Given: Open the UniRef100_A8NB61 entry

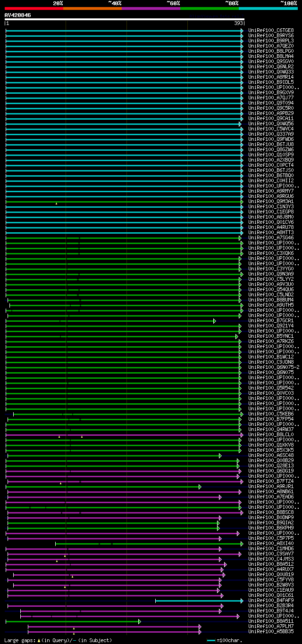Looking at the screenshot, I should (271, 491).
